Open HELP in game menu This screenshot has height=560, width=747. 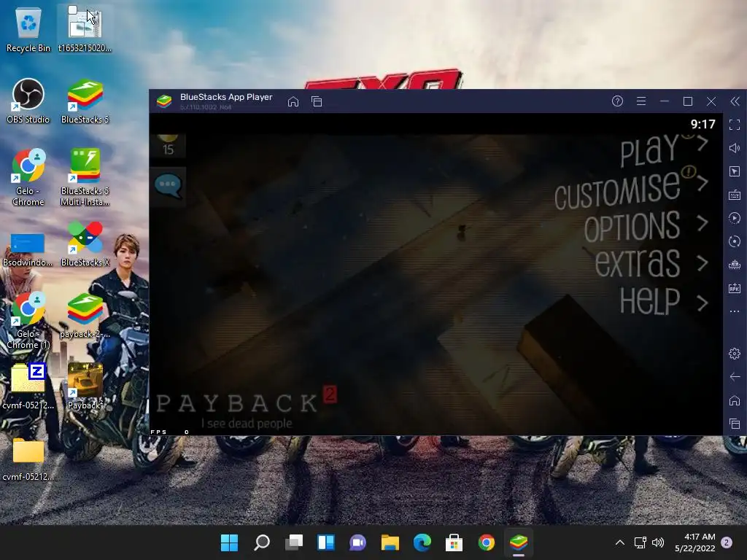650,301
